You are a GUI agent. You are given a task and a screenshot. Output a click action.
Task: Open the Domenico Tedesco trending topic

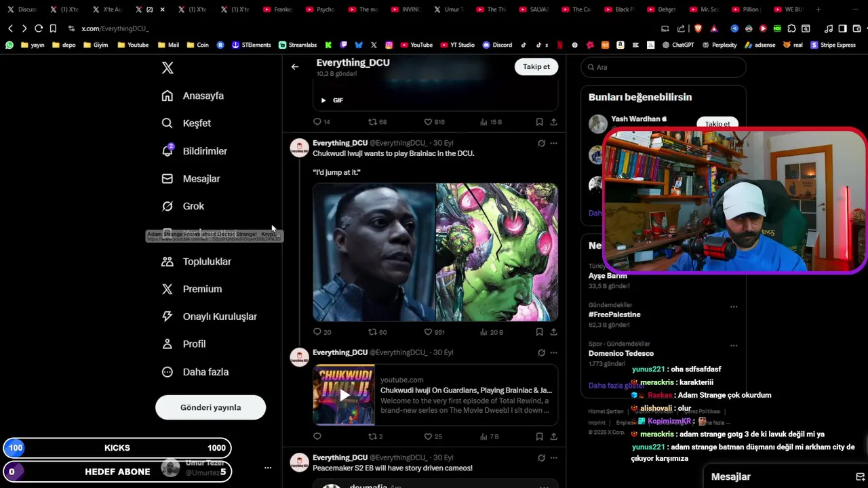point(621,353)
